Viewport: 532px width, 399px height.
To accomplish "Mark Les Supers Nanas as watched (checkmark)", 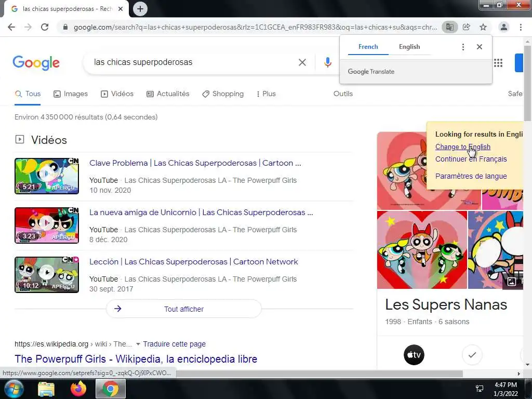I will (472, 355).
